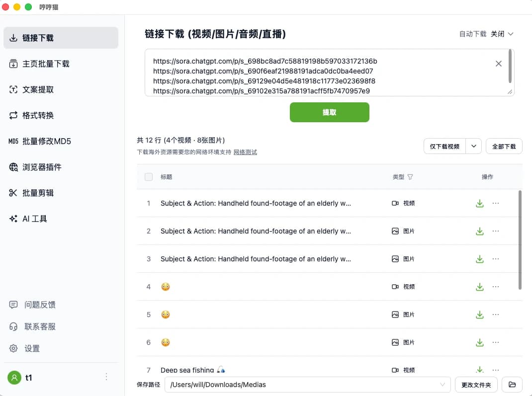Open dropdown arrow beside 仅下载视频
The height and width of the screenshot is (396, 532).
tap(474, 146)
